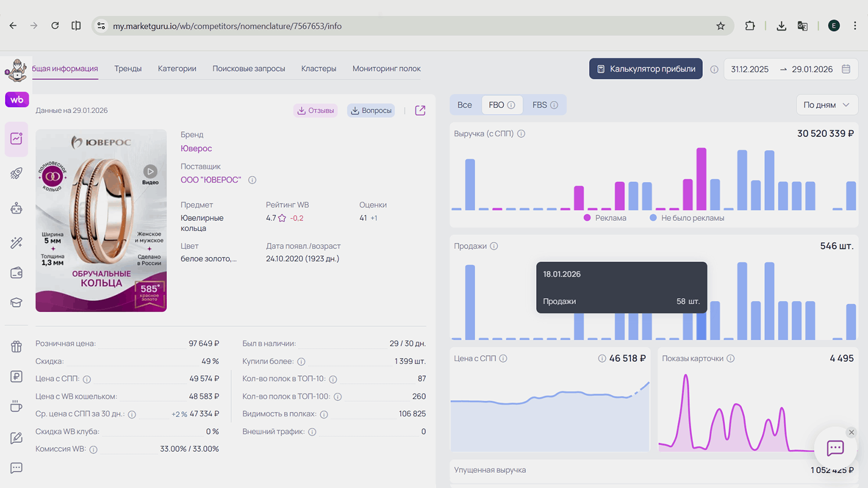Open the wb marketplace switcher

click(17, 100)
